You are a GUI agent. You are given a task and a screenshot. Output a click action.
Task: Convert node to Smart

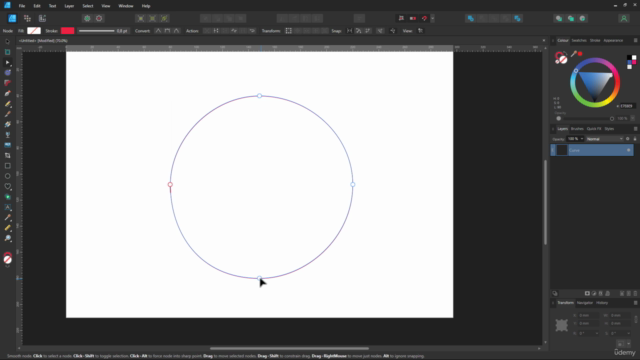tap(176, 31)
